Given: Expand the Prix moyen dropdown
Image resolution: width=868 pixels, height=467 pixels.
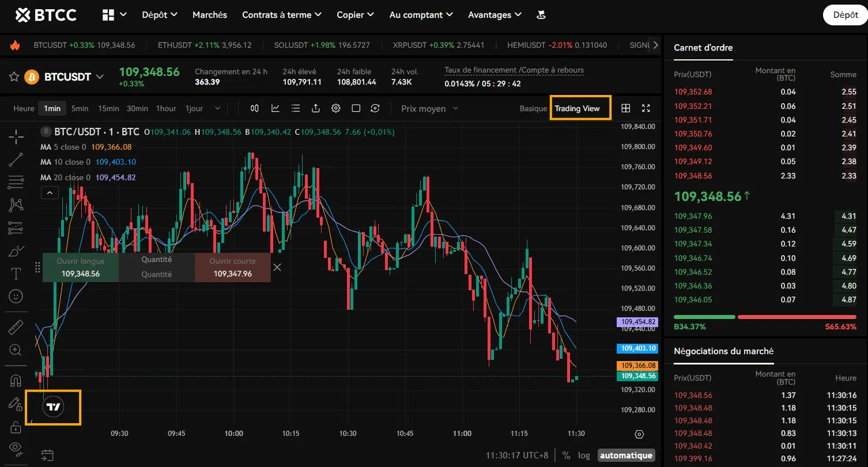Looking at the screenshot, I should [x=429, y=108].
